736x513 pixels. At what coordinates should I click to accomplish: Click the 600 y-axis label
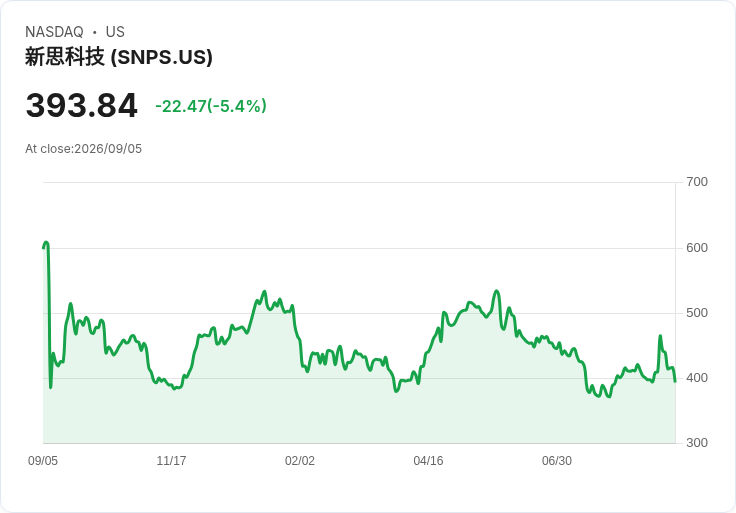(697, 248)
